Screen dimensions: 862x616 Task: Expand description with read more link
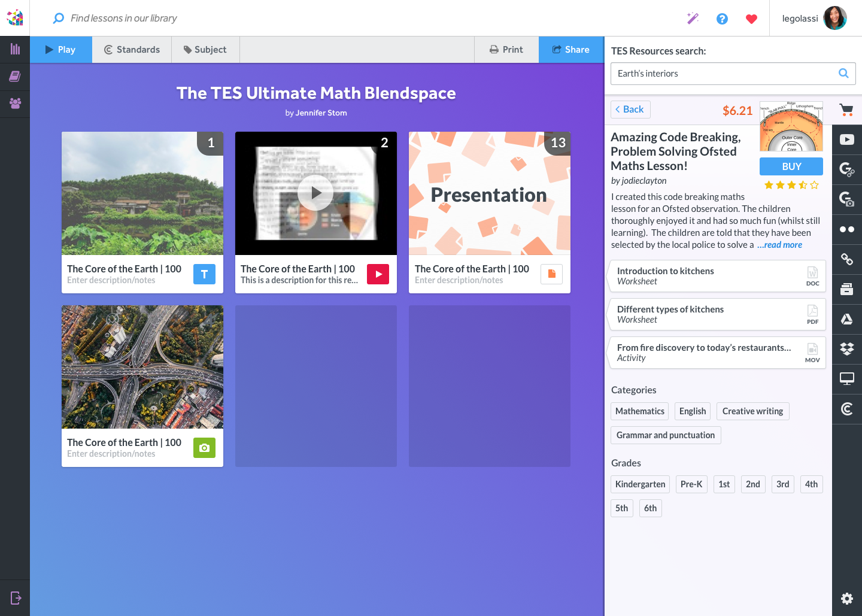pos(780,245)
